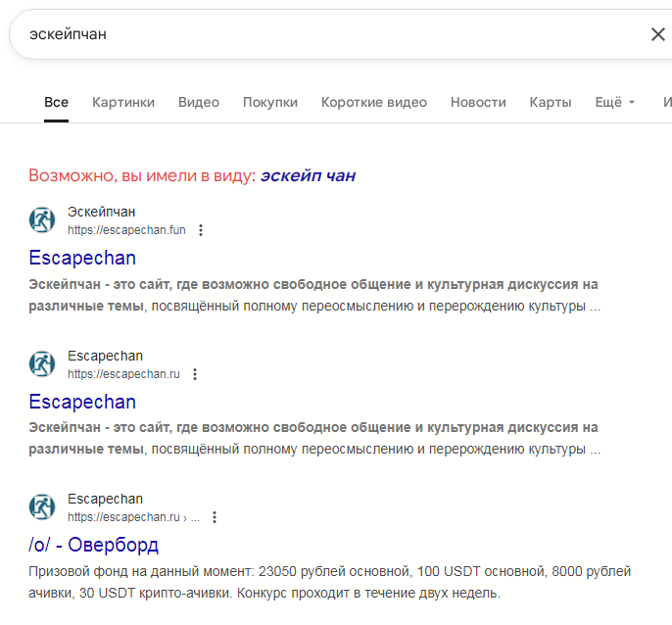Screen dimensions: 672x625
Task: Open the first Escapechan result title
Action: click(82, 258)
